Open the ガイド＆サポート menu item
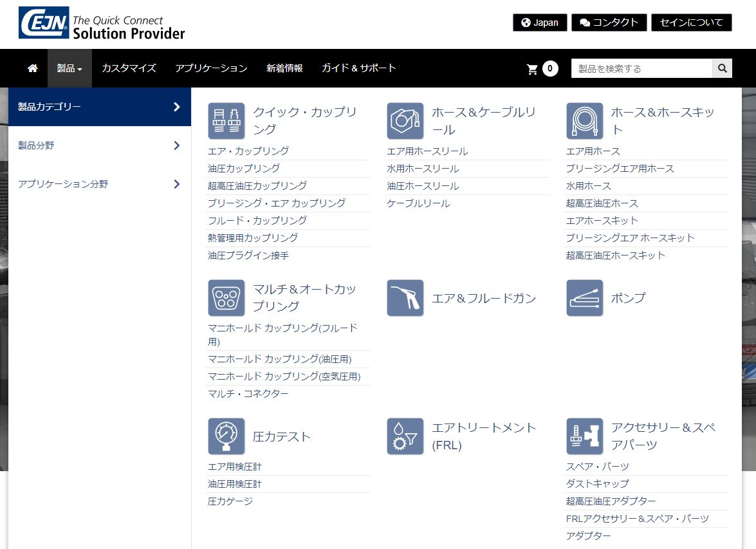 [358, 68]
